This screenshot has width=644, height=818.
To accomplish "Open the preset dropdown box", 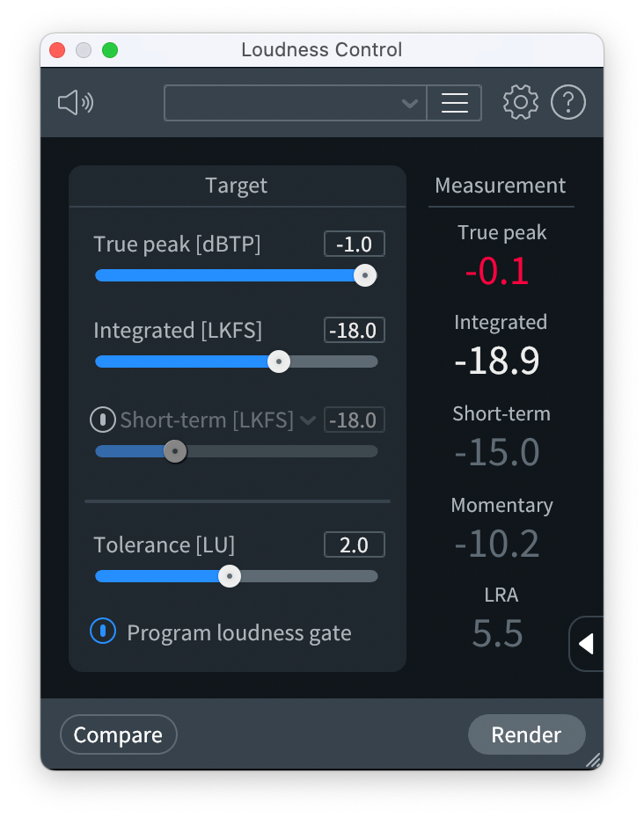I will pos(295,103).
